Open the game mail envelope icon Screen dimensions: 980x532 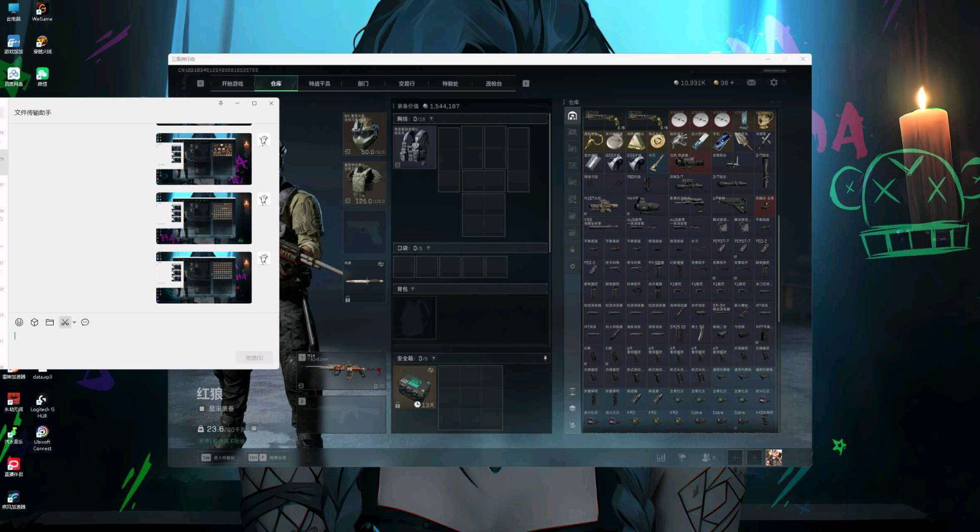pyautogui.click(x=751, y=83)
